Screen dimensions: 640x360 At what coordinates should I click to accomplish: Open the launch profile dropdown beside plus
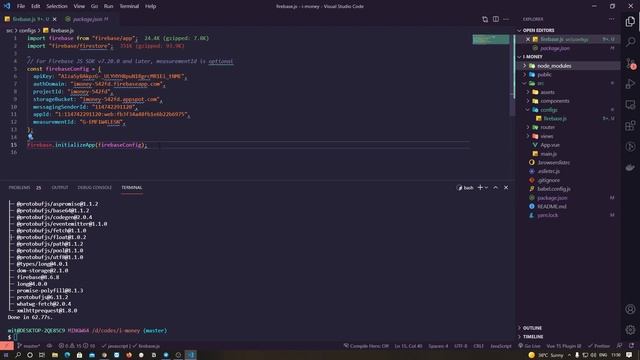coord(486,188)
